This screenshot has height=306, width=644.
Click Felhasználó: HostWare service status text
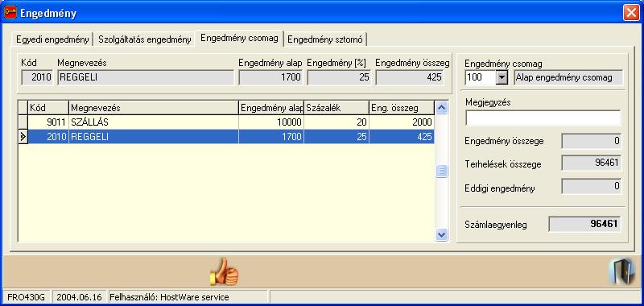point(170,297)
